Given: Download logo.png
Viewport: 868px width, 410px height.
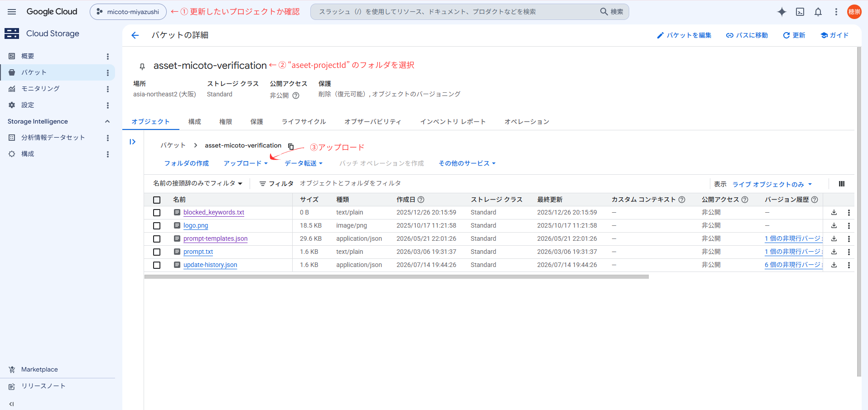Looking at the screenshot, I should 834,225.
